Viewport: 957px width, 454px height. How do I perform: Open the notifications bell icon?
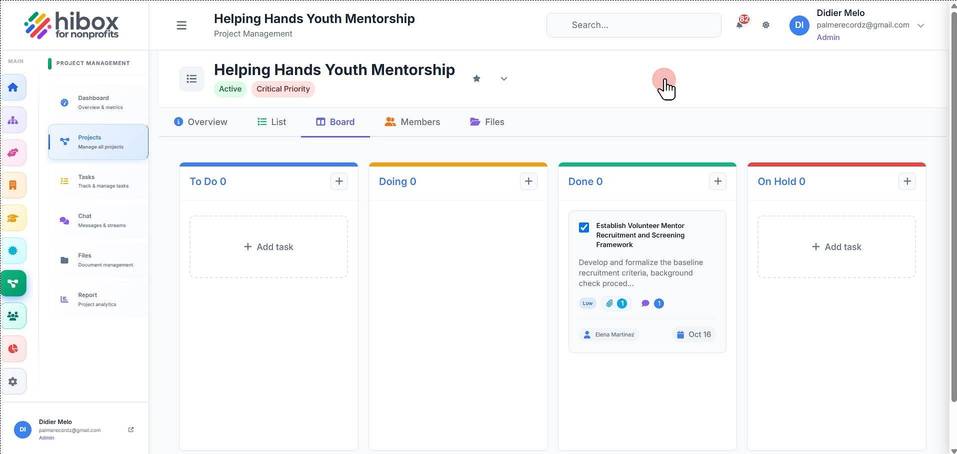(740, 25)
